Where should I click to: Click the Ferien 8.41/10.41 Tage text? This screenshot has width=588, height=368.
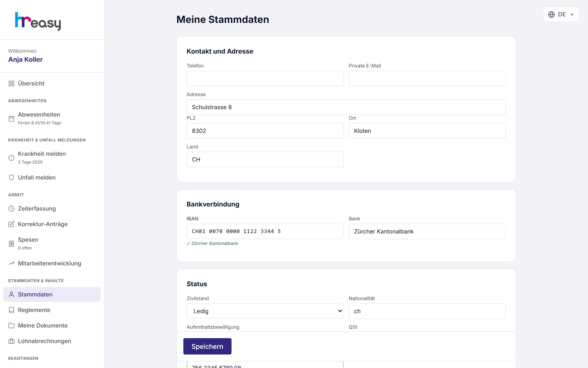pyautogui.click(x=40, y=123)
